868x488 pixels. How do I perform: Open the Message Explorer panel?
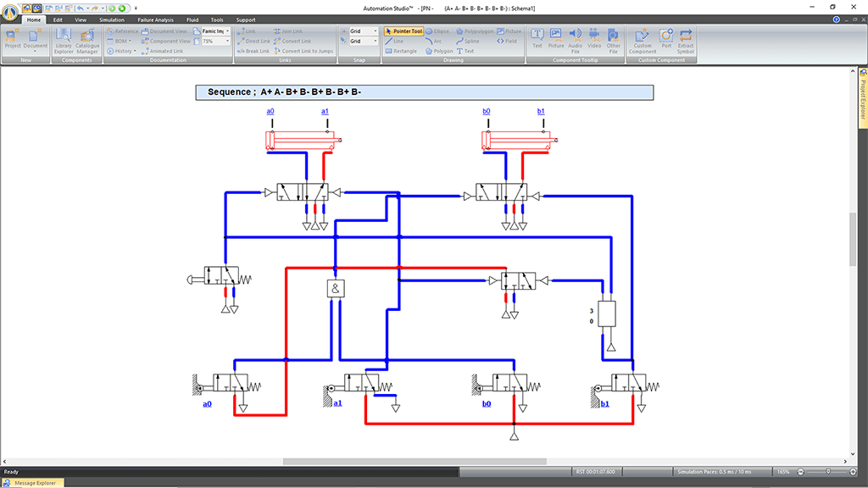point(34,483)
